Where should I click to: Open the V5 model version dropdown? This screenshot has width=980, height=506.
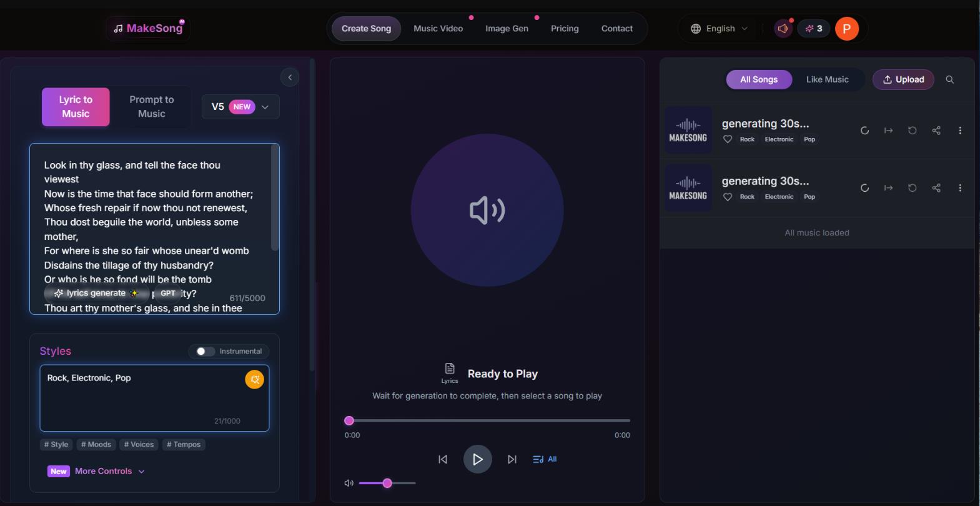[240, 107]
